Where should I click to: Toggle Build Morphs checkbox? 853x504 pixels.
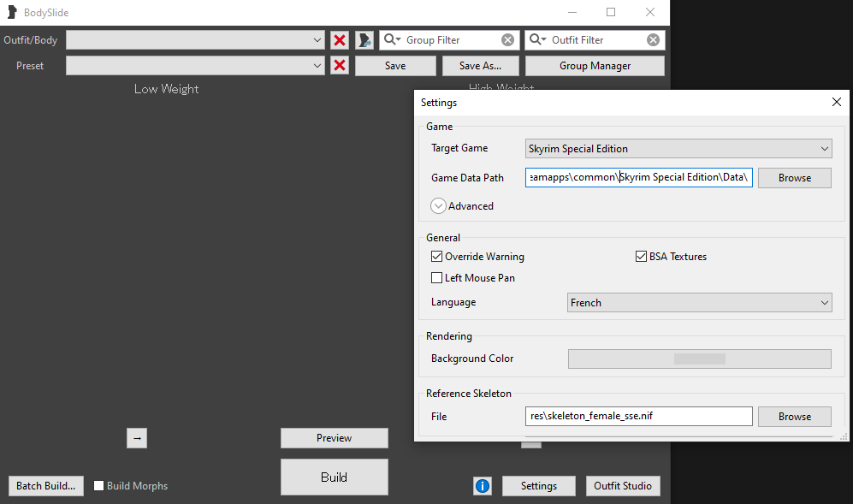coord(98,485)
